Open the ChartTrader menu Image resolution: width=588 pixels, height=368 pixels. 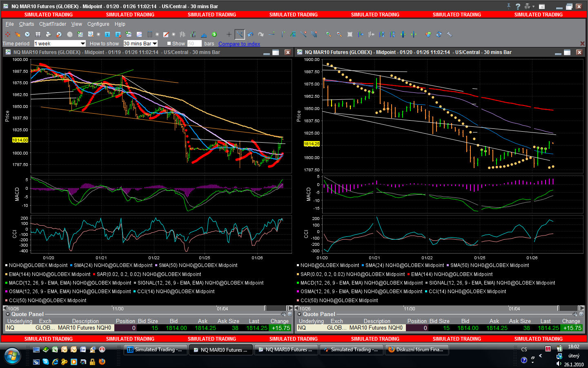(x=52, y=24)
